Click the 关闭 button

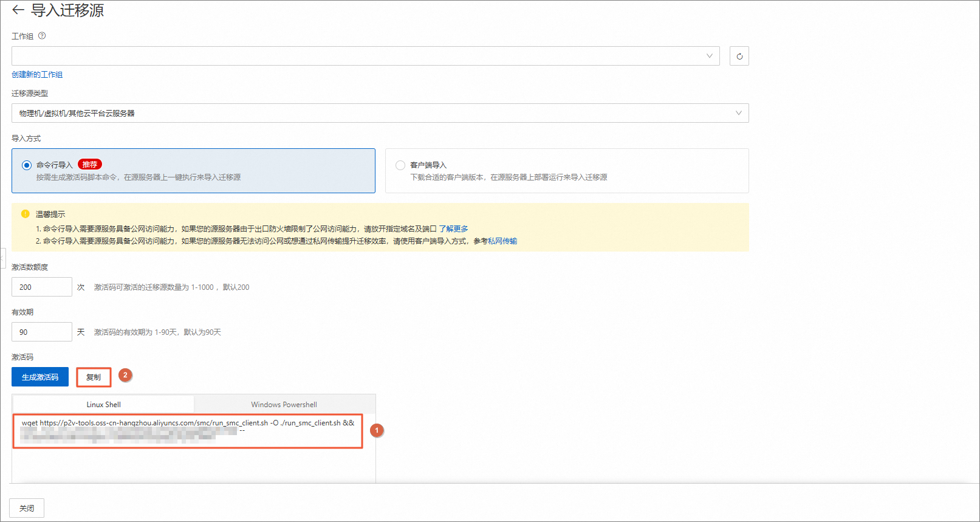tap(27, 508)
